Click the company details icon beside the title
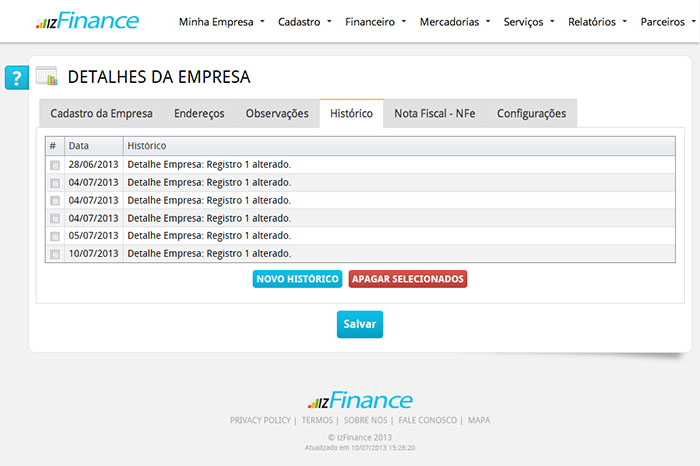Image resolution: width=700 pixels, height=466 pixels. [47, 76]
